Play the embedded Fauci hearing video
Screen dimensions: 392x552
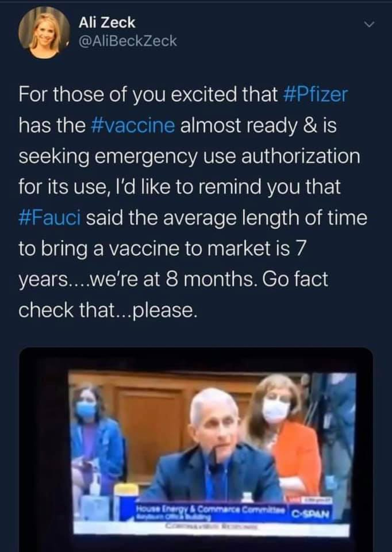click(x=196, y=450)
